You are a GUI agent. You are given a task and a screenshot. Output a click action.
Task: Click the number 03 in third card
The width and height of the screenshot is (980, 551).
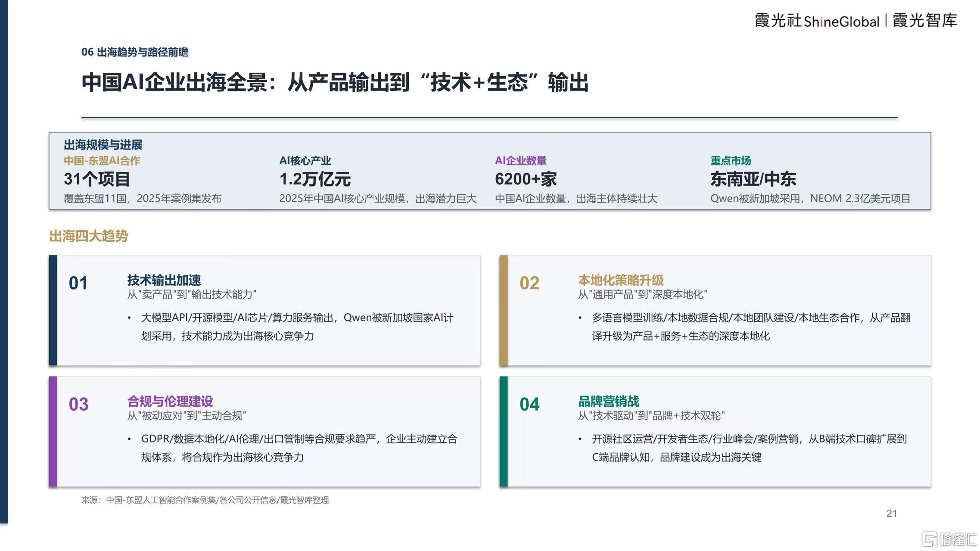pyautogui.click(x=78, y=404)
